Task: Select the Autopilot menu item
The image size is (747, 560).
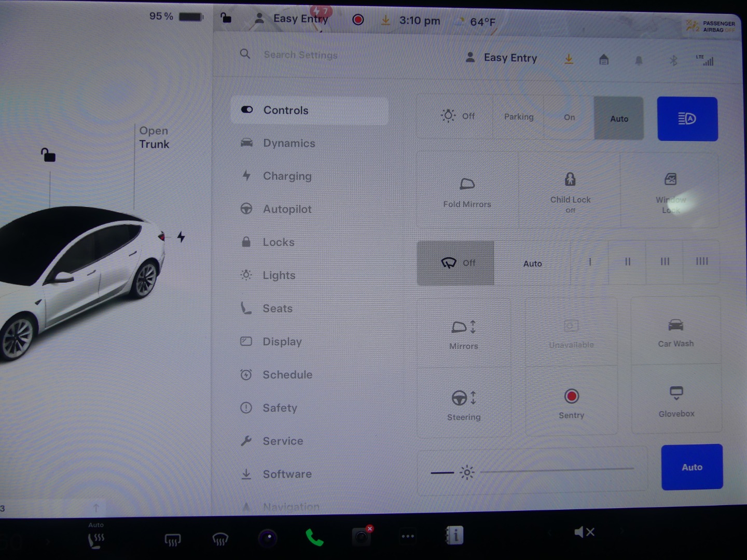Action: (287, 209)
